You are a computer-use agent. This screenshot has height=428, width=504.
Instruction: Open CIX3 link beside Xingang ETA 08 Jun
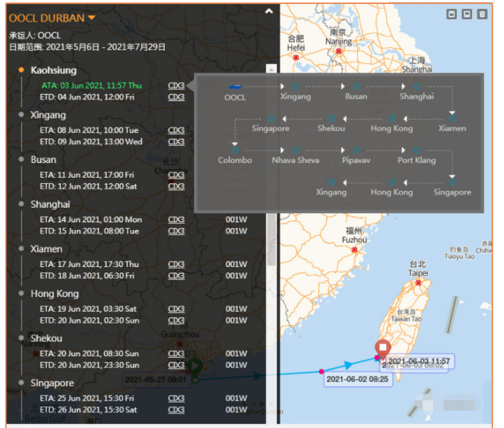pyautogui.click(x=176, y=131)
